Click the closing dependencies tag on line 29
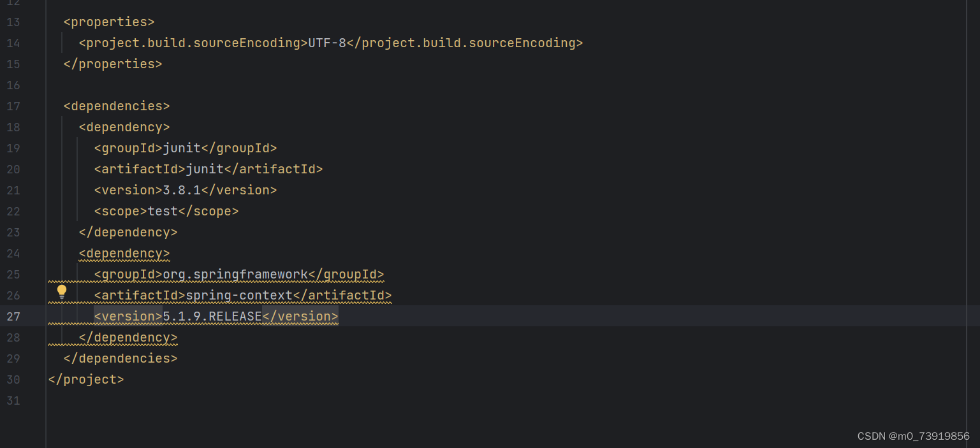This screenshot has height=448, width=980. tap(120, 358)
